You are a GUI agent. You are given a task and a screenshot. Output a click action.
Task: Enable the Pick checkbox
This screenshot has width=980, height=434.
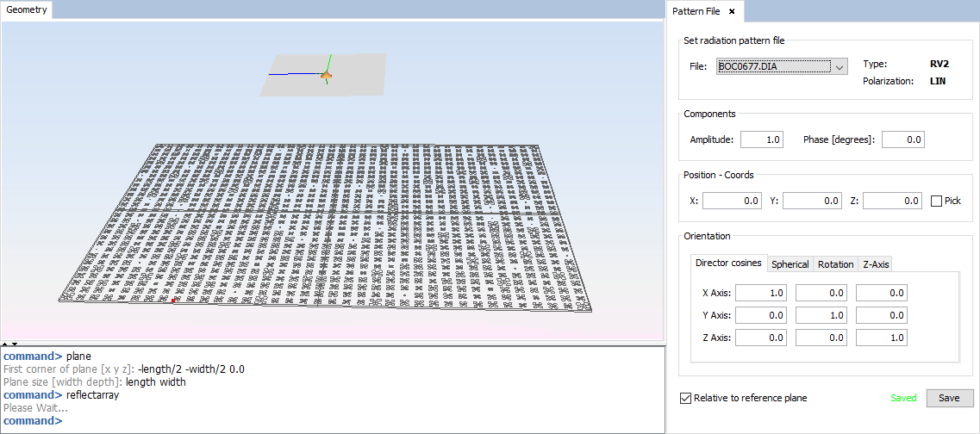click(x=937, y=201)
